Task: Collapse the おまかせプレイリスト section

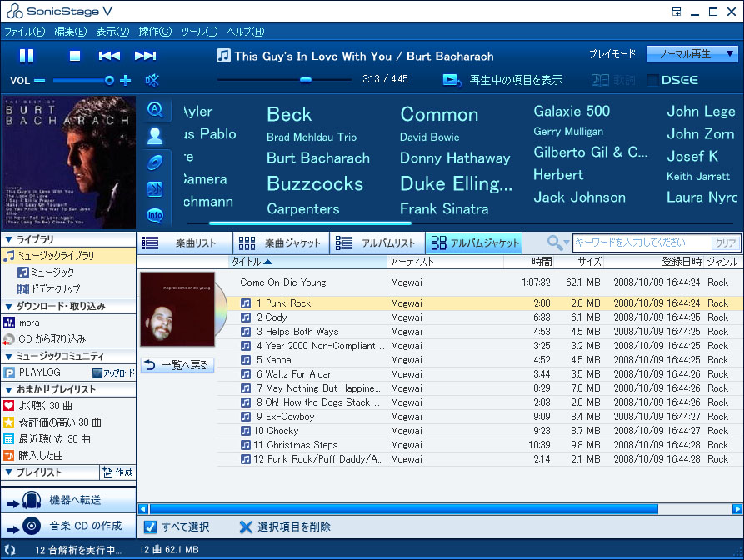Action: tap(8, 389)
